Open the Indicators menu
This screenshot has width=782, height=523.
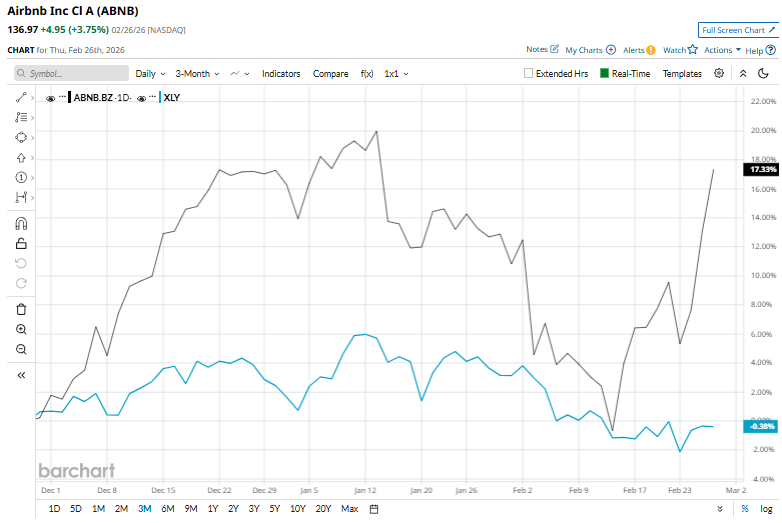(281, 74)
